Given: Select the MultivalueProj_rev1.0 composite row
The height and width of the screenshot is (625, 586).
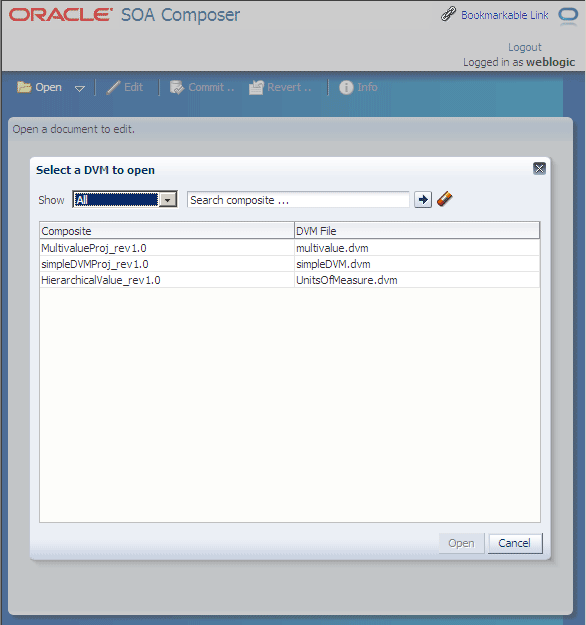Looking at the screenshot, I should [289, 248].
